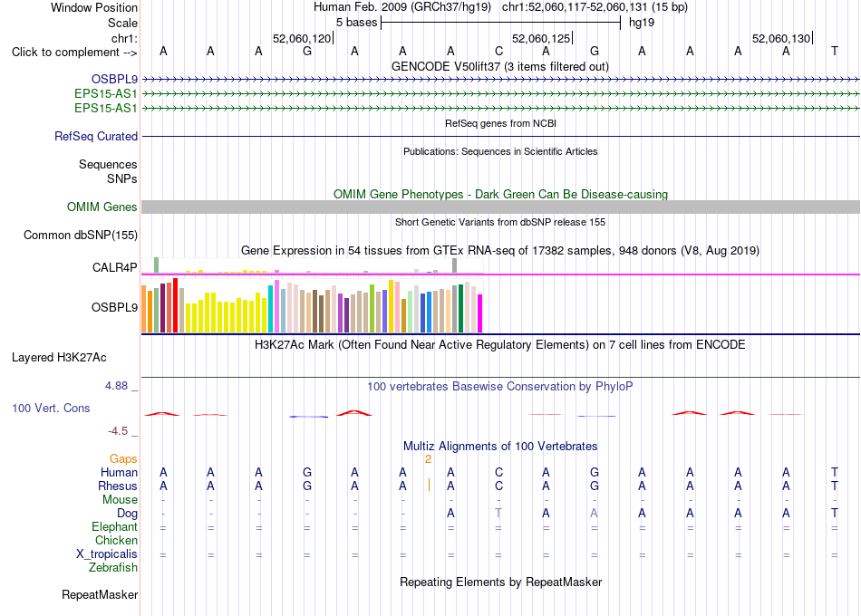The width and height of the screenshot is (861, 616).
Task: Click the blue OSBPL9 gene label
Action: (114, 80)
